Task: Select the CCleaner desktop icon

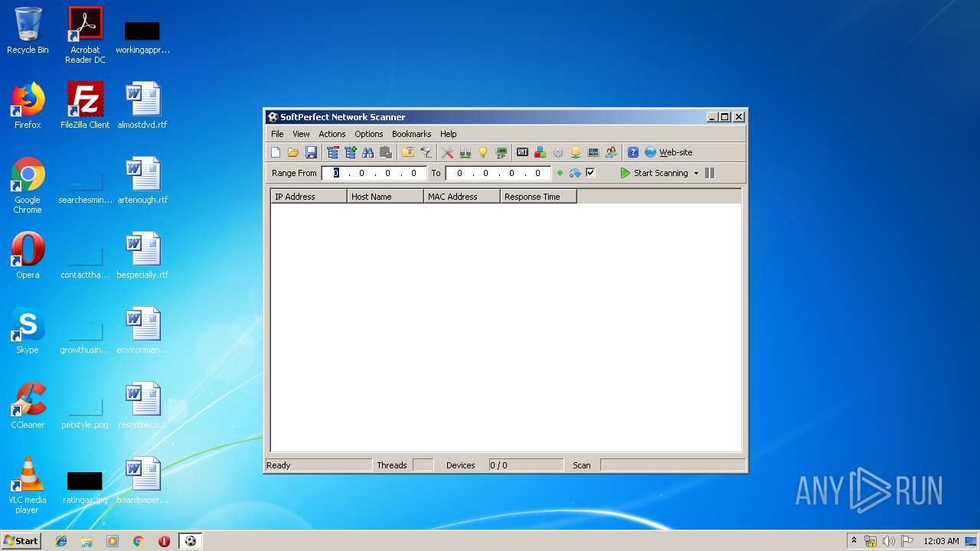Action: pos(28,406)
